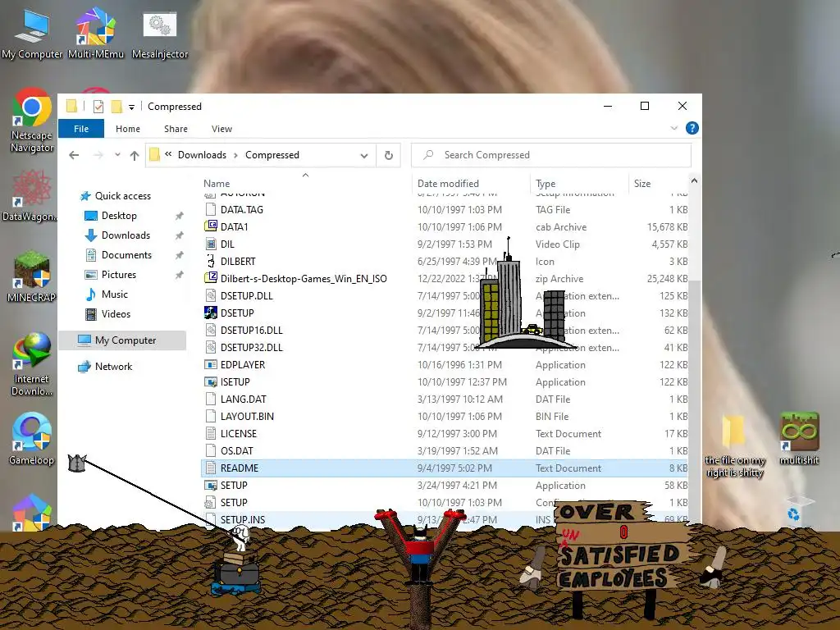840x630 pixels.
Task: Open the File tab
Action: (81, 129)
